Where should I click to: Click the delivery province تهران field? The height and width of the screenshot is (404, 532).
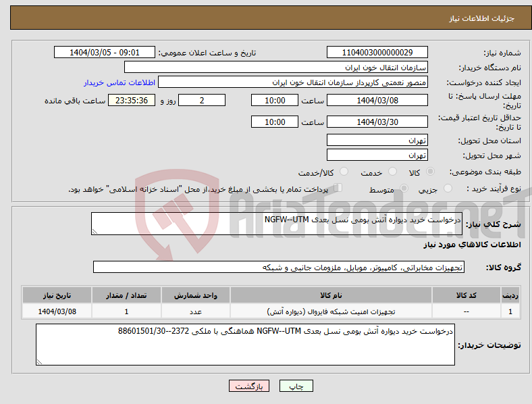click(x=377, y=140)
